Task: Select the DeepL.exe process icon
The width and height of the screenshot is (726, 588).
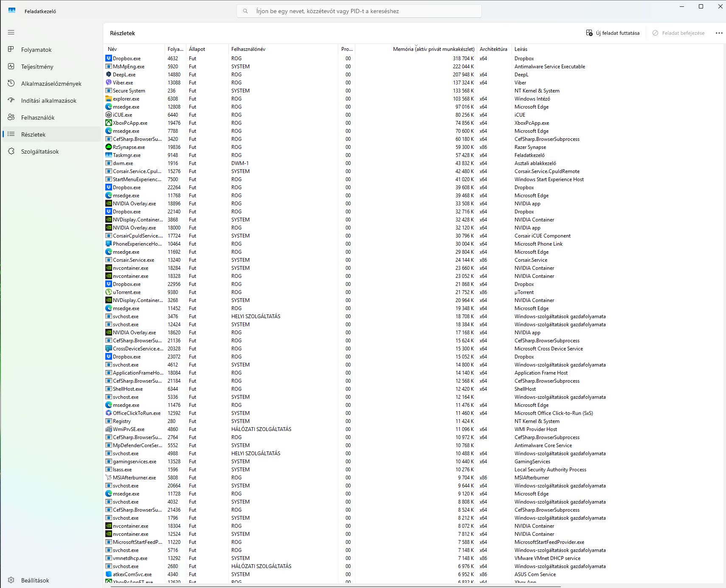Action: 109,75
